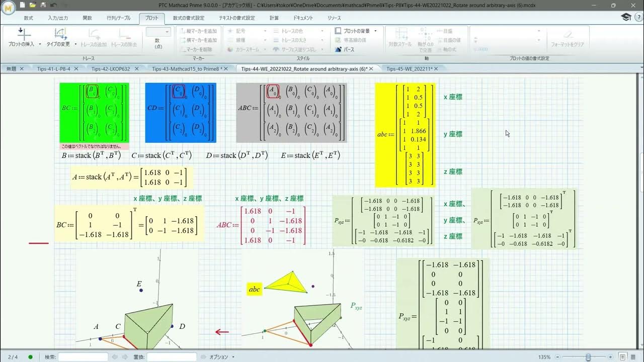Click the search next arrow in status bar
Screen dimensions: 644x362
(x=125, y=357)
